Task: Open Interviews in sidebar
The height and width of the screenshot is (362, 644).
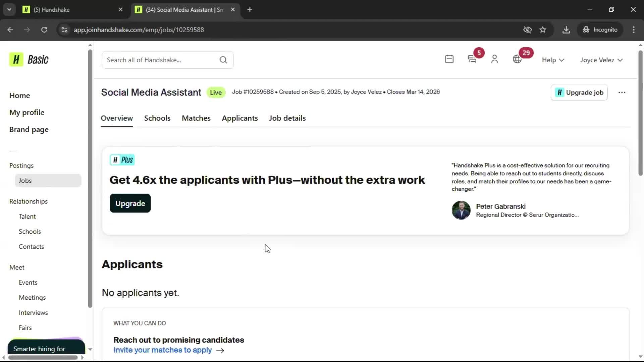Action: pyautogui.click(x=33, y=313)
